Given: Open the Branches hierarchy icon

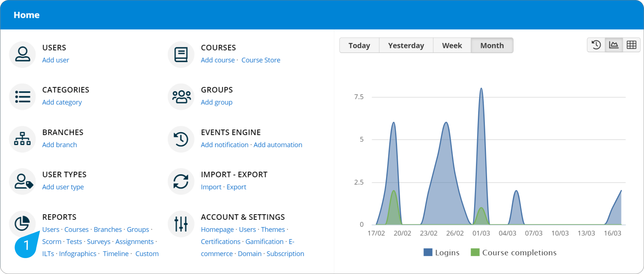Looking at the screenshot, I should coord(22,139).
